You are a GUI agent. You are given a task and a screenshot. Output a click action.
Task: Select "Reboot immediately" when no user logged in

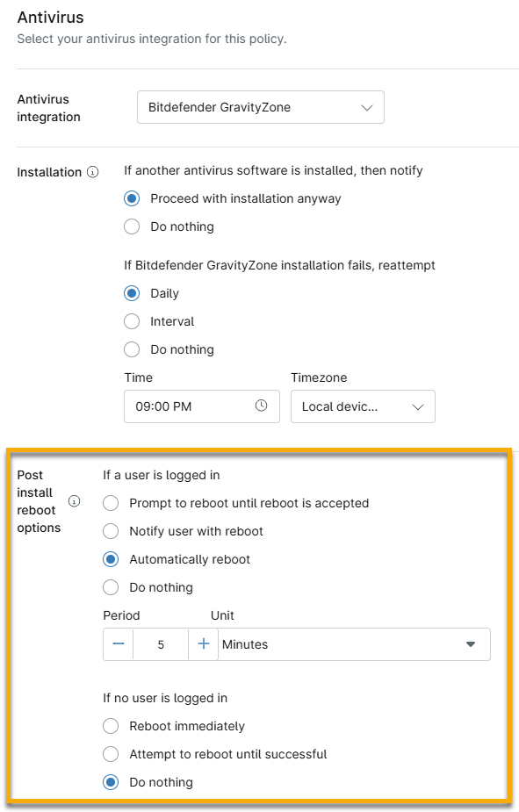point(112,726)
